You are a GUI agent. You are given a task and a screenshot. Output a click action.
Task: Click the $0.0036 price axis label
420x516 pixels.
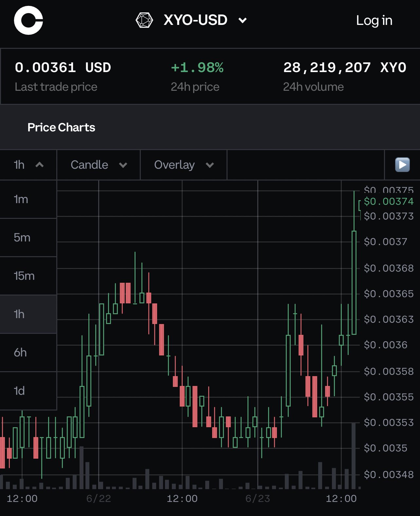(x=385, y=345)
